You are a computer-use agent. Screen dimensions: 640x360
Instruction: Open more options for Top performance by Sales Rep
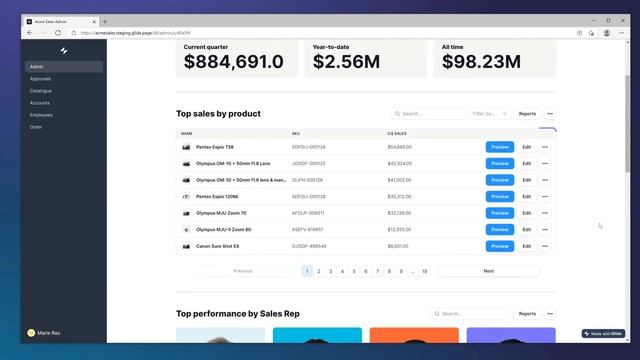click(x=550, y=314)
